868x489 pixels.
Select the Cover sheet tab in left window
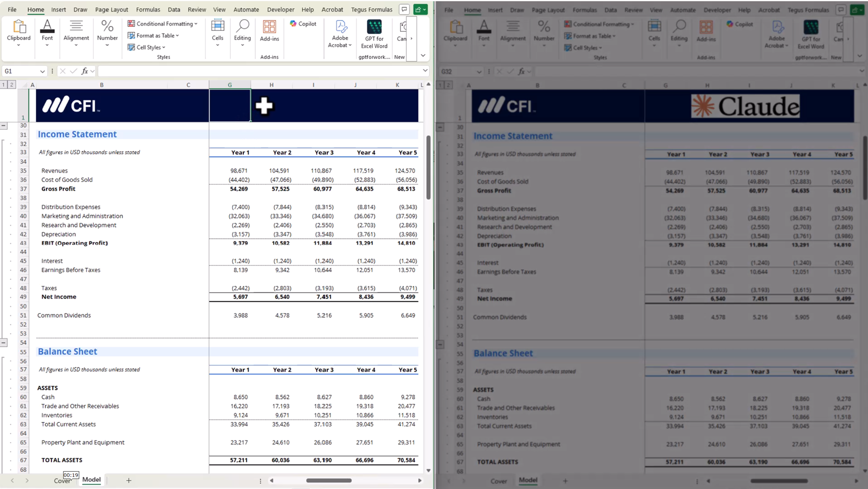pos(62,481)
